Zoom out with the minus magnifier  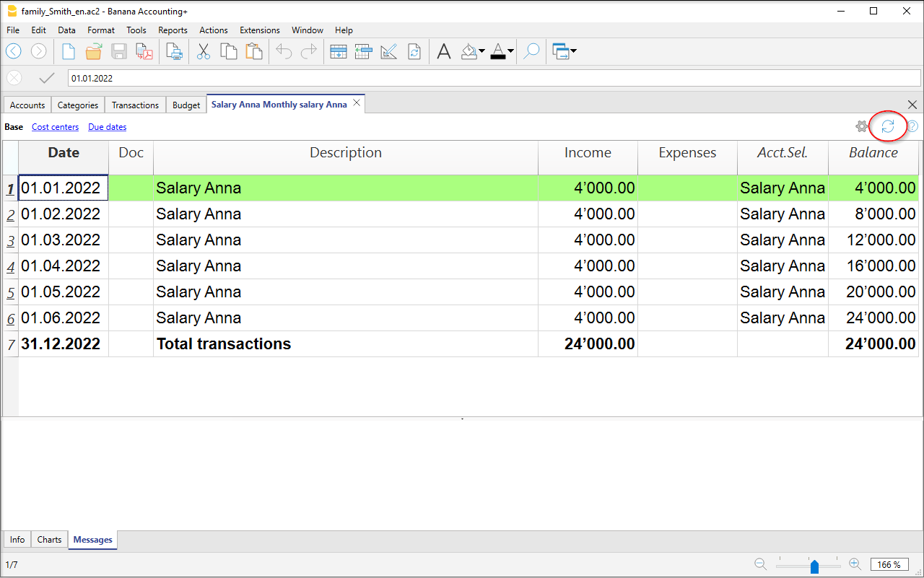coord(761,564)
